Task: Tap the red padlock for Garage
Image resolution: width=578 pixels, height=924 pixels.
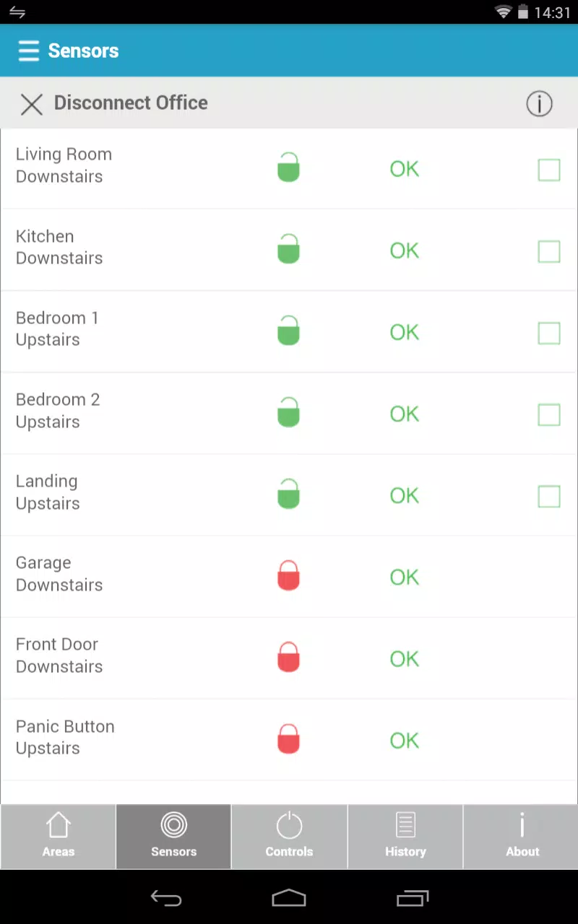Action: (x=288, y=575)
